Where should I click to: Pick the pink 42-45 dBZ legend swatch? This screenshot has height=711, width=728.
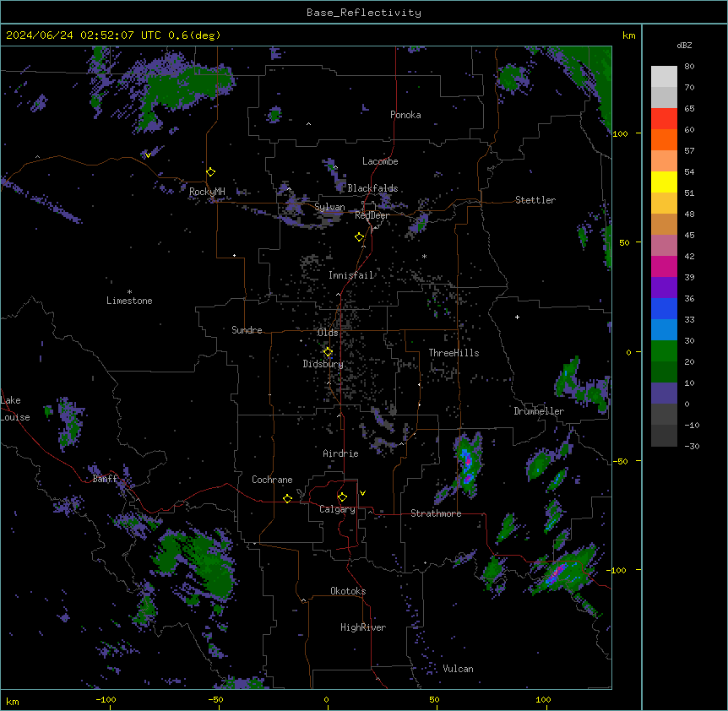pyautogui.click(x=664, y=246)
